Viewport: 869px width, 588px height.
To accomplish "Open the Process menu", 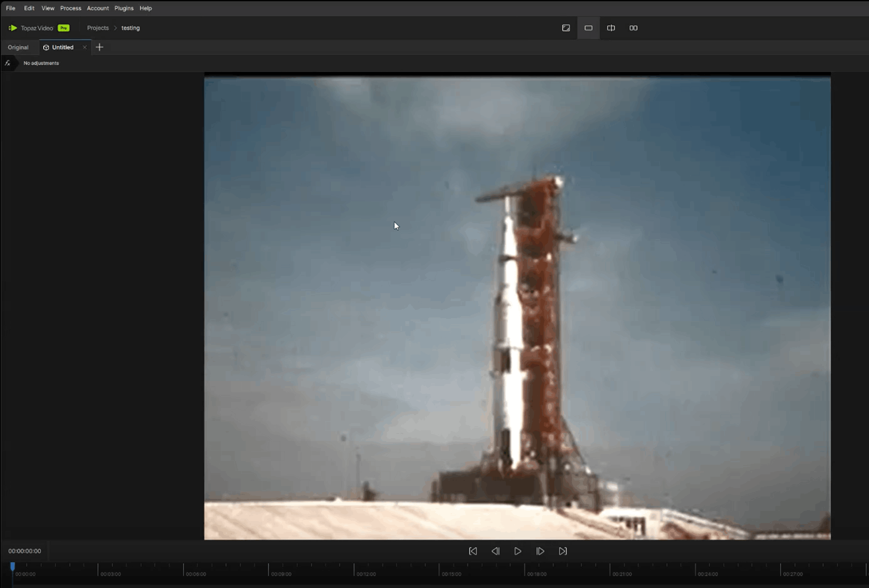I will point(70,8).
